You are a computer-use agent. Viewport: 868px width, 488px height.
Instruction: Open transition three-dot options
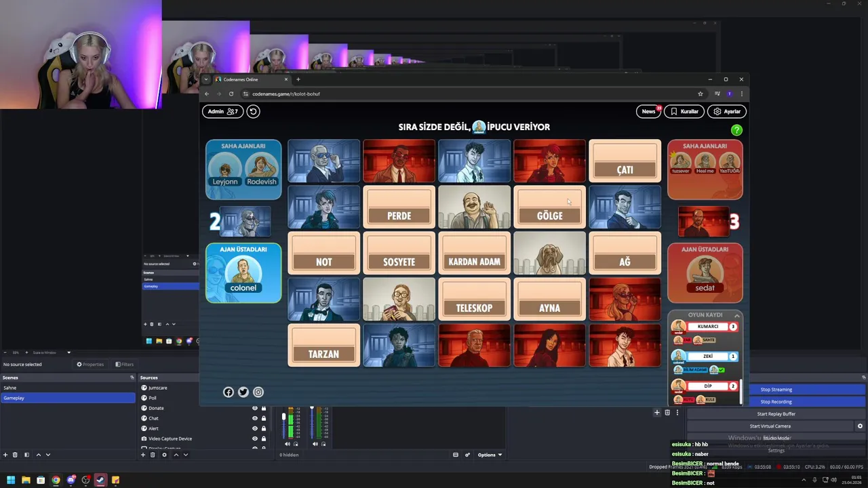click(x=677, y=412)
